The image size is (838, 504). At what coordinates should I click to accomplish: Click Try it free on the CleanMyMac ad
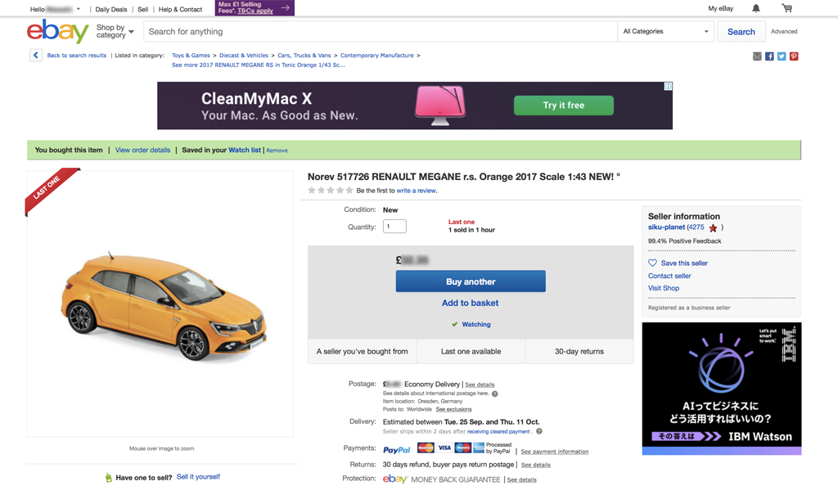[564, 106]
